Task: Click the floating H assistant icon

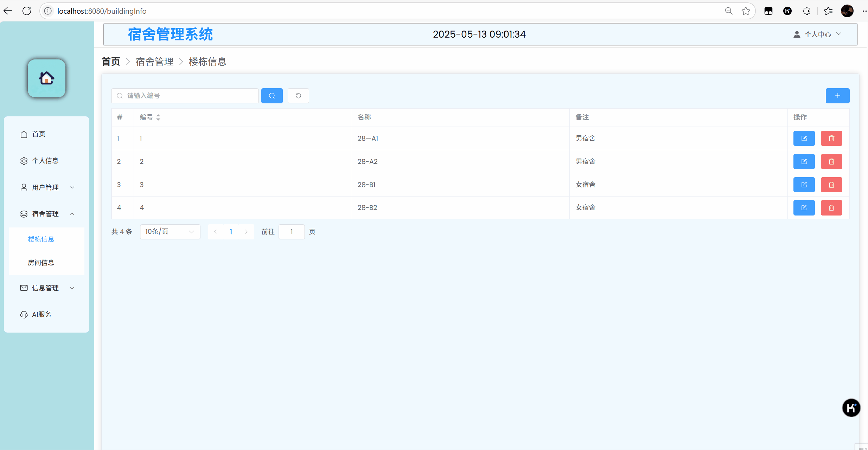Action: tap(851, 408)
